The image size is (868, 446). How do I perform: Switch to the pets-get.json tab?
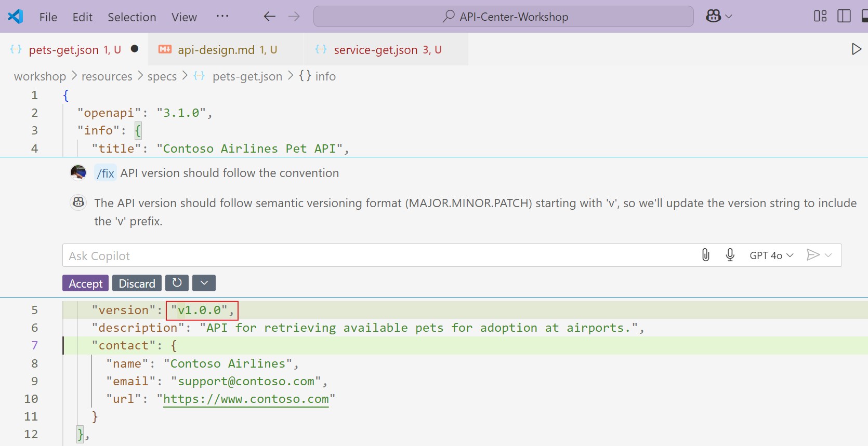74,49
